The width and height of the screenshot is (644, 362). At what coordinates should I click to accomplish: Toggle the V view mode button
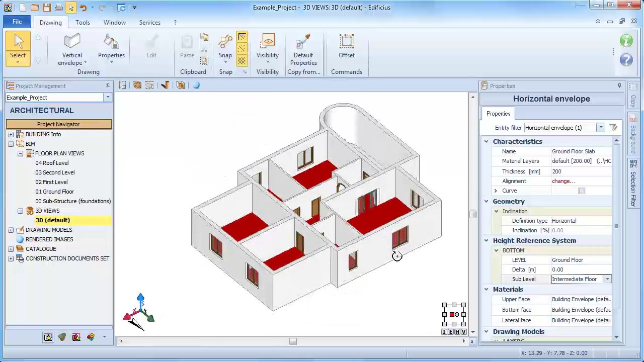pos(464,332)
